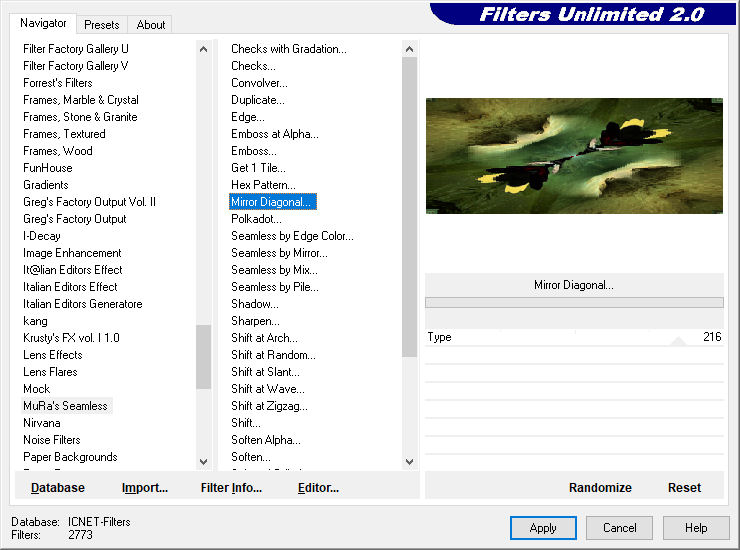Choose Shift at Zigzag... filter
Image resolution: width=740 pixels, height=550 pixels.
269,406
